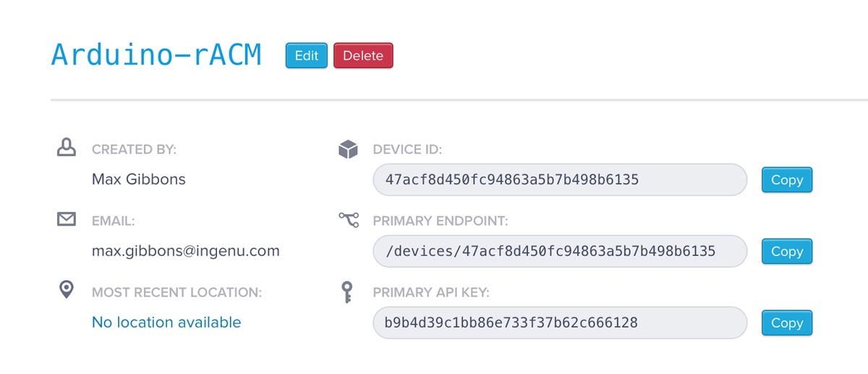Focus the Primary API Key field
This screenshot has height=374, width=868.
560,323
